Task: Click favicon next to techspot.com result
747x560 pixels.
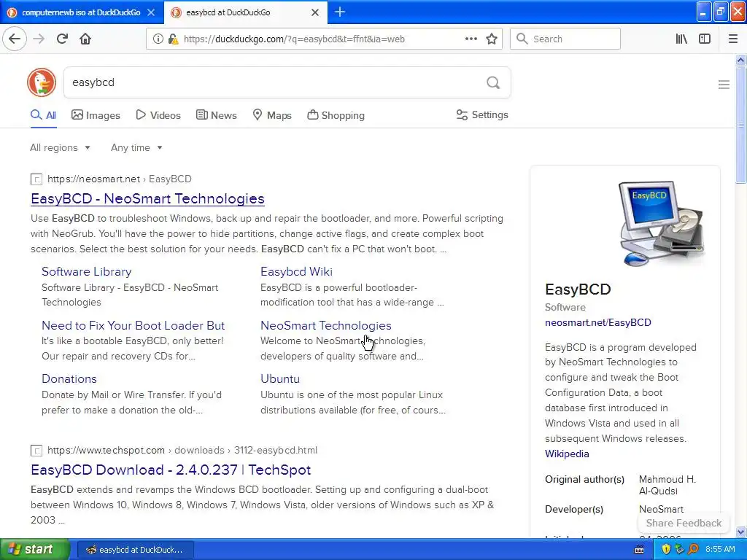Action: (x=36, y=451)
